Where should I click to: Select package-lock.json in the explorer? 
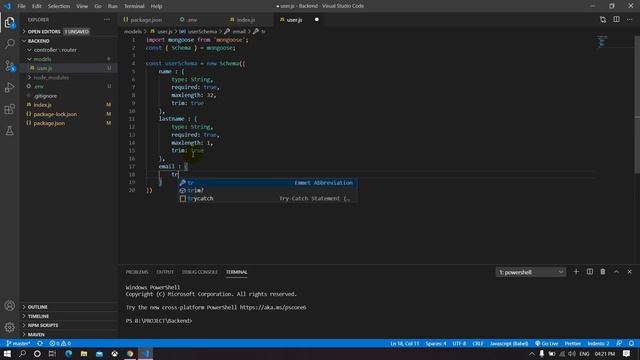(x=69, y=114)
